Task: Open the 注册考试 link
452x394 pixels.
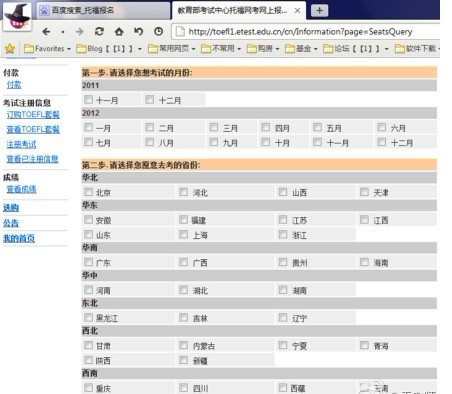Action: tap(21, 144)
